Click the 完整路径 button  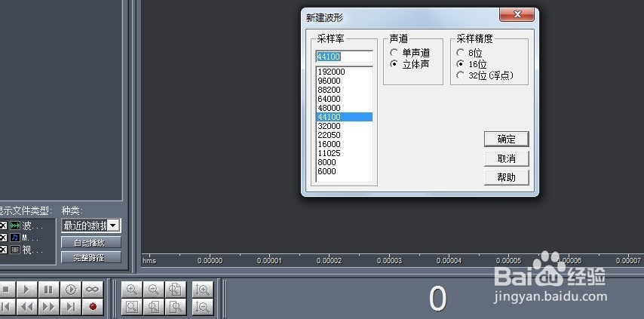click(91, 257)
